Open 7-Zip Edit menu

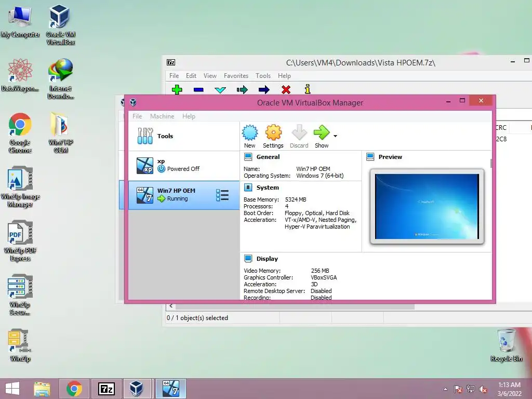pos(191,76)
